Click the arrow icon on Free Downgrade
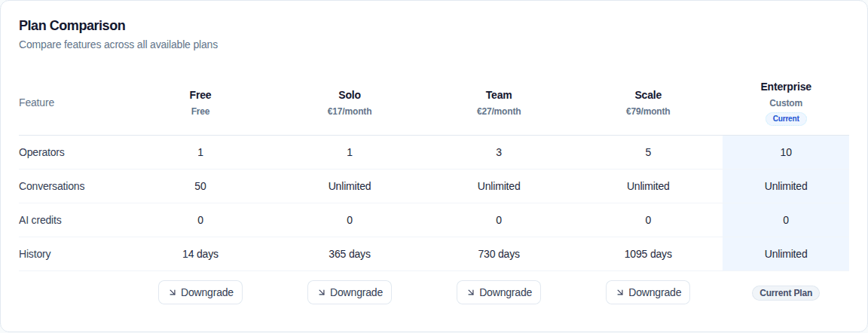 click(172, 292)
